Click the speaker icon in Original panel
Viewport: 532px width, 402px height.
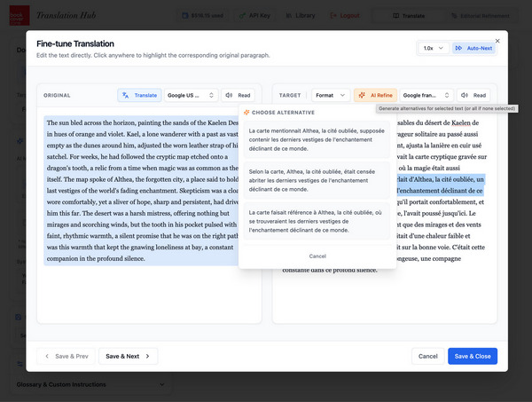tap(229, 96)
